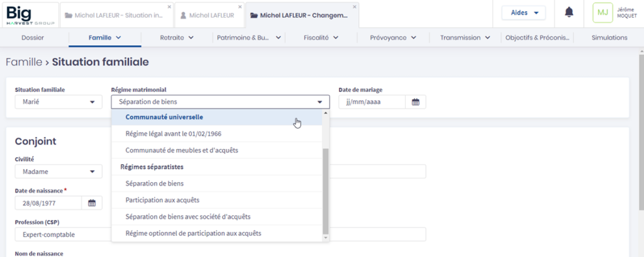This screenshot has height=257, width=644.
Task: Select Régime légal avant le 01/02/1966
Action: coord(173,134)
